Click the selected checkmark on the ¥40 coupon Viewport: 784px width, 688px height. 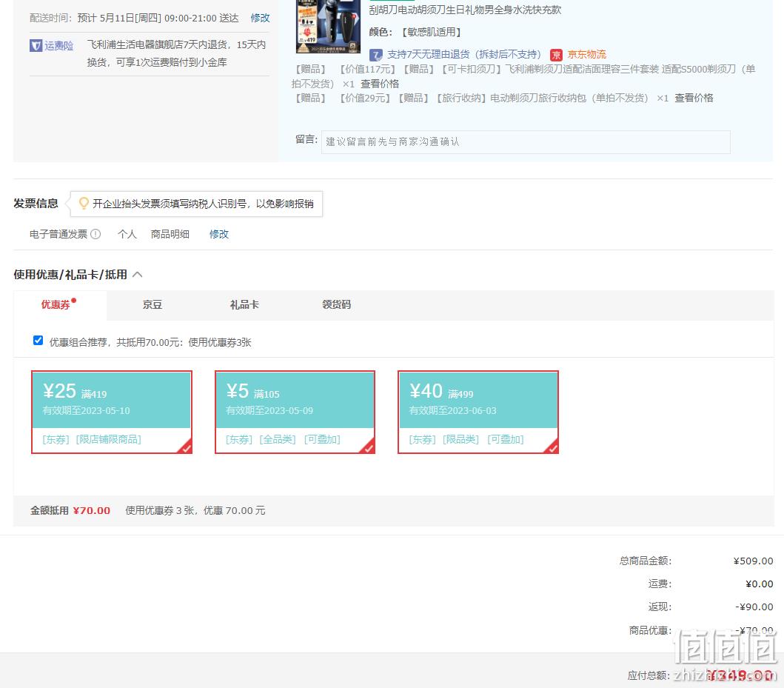[x=552, y=447]
